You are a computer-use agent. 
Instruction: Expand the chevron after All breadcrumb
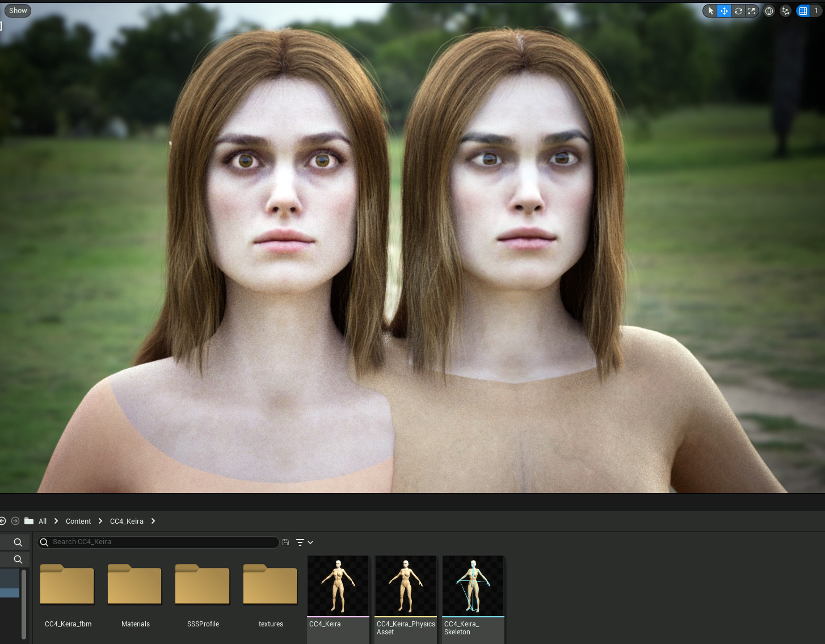tap(56, 521)
